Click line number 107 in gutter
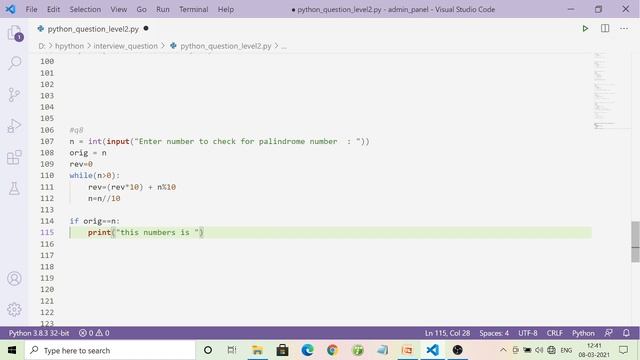 (x=47, y=141)
